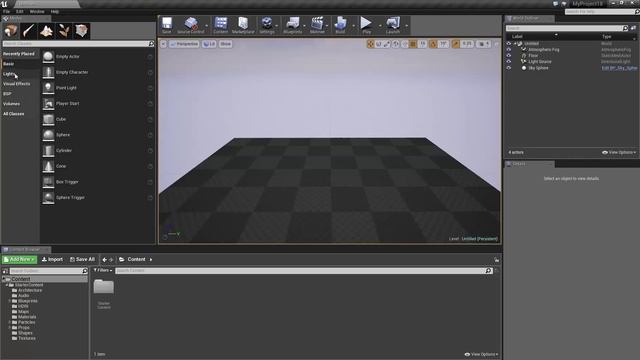Toggle the translate transform gizmo

click(370, 44)
